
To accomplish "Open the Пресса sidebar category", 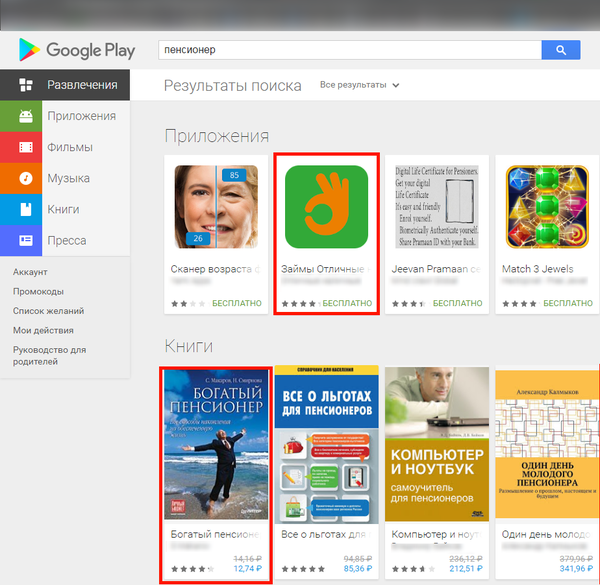I will pos(66,240).
